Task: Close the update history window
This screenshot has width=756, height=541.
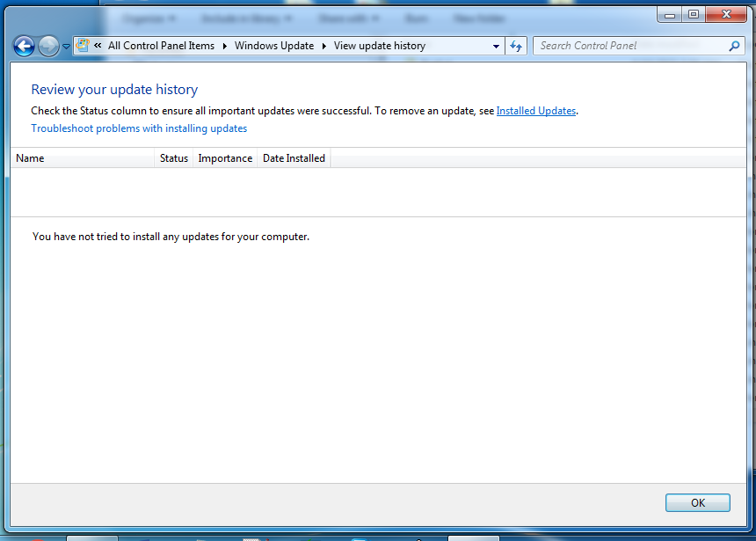Action: click(x=726, y=15)
